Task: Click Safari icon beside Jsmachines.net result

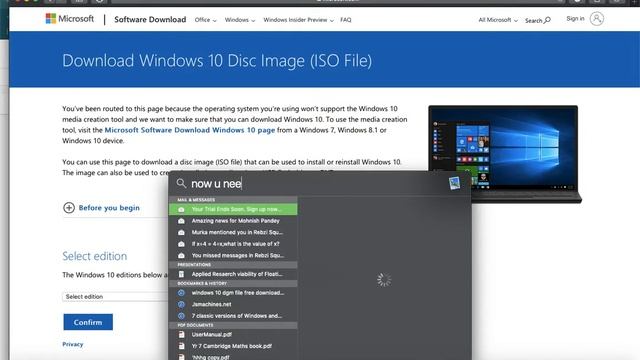Action: 181,304
